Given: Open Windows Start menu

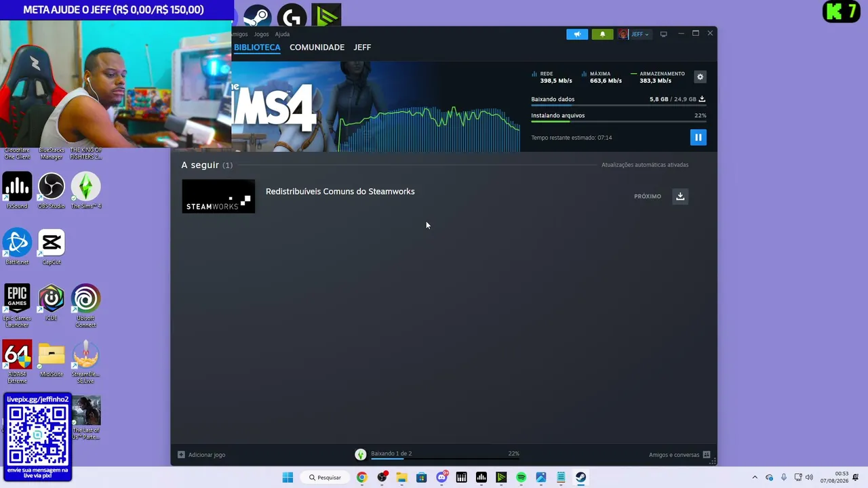Looking at the screenshot, I should tap(288, 477).
